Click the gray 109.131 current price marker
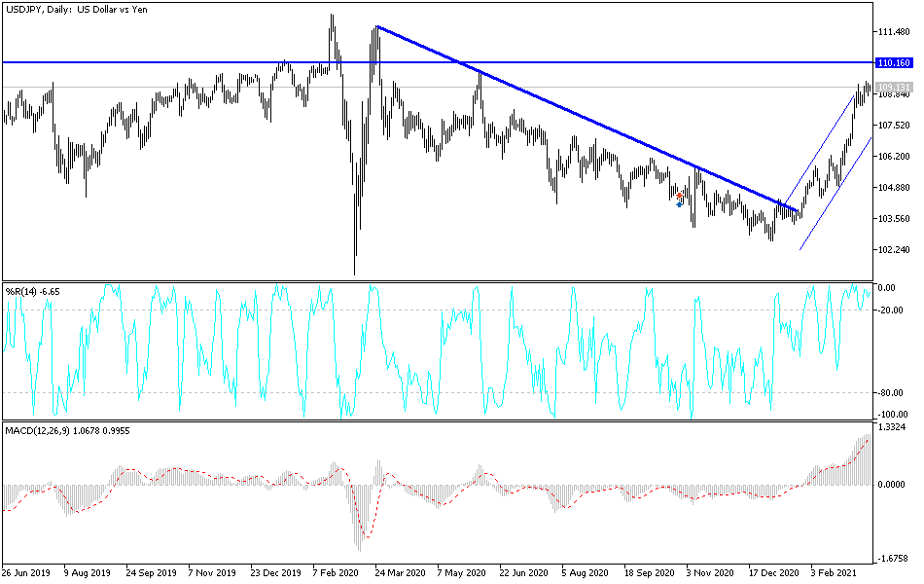 pos(892,86)
